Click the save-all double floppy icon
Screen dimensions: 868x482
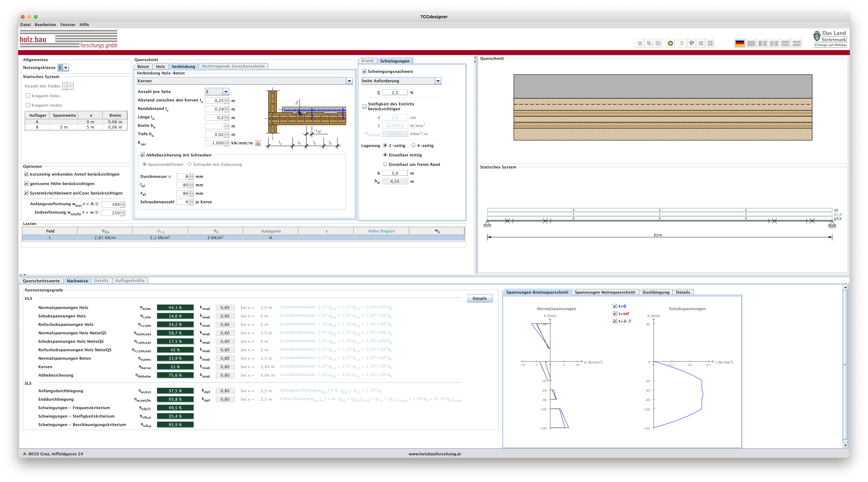point(649,43)
